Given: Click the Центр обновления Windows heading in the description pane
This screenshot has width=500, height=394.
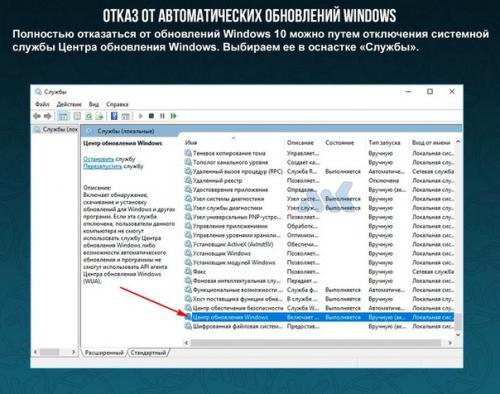Looking at the screenshot, I should point(123,143).
